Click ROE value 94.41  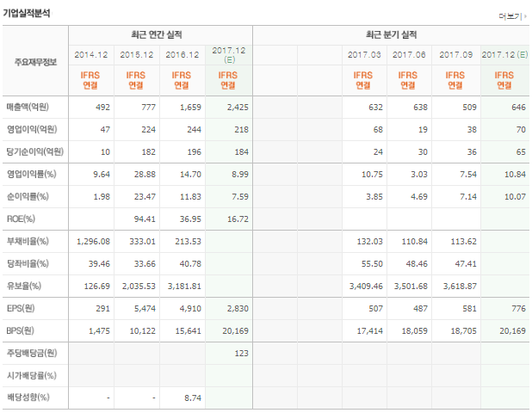point(145,219)
